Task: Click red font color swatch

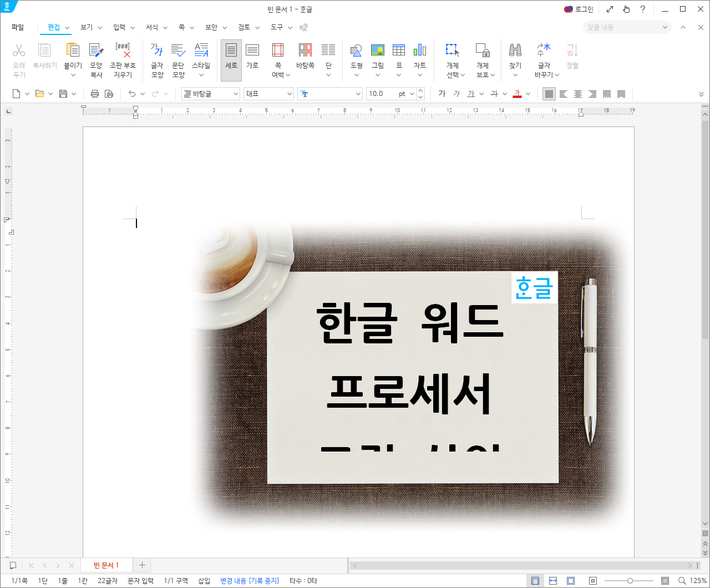Action: [x=518, y=94]
